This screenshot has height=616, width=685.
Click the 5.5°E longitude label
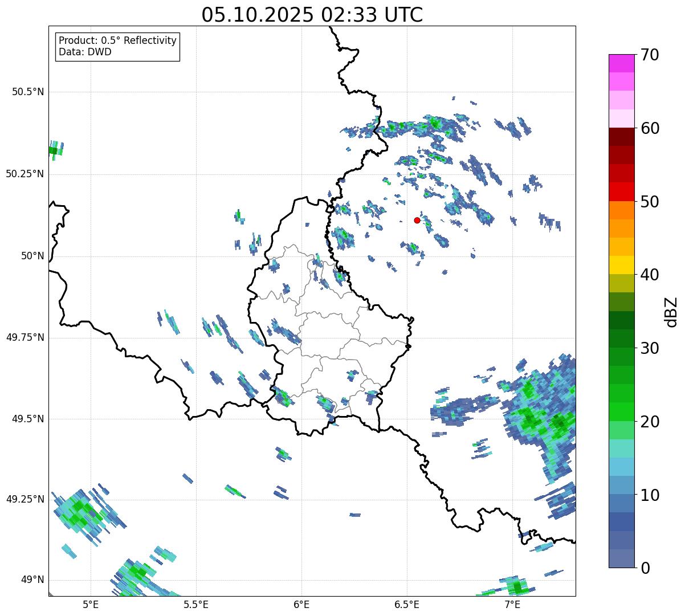coord(196,604)
